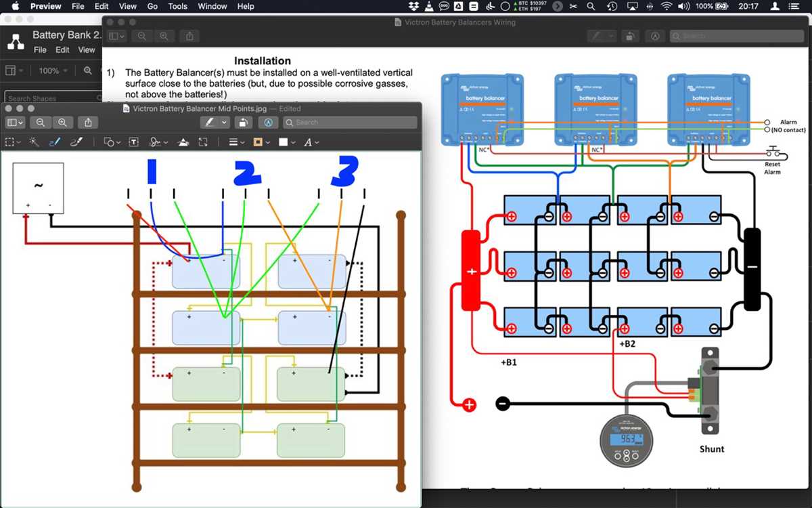Open Dropbox from the menu bar

pyautogui.click(x=414, y=6)
